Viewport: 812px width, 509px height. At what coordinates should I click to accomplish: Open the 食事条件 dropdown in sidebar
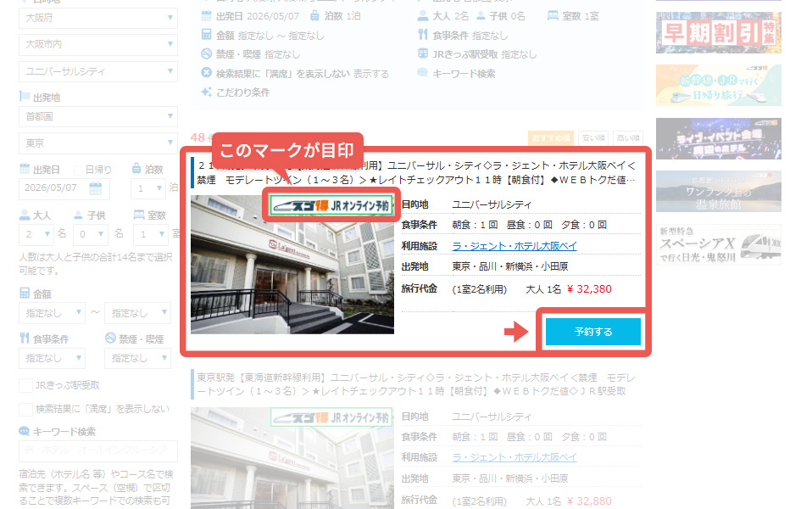(52, 358)
